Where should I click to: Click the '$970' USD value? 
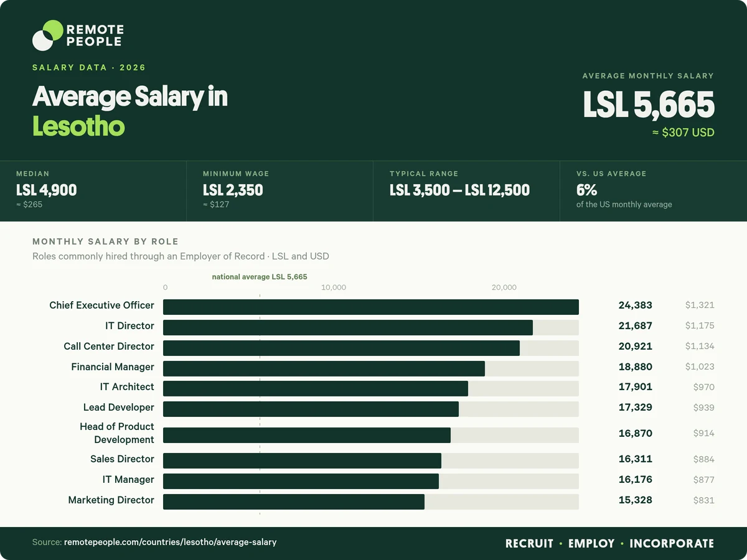(703, 387)
